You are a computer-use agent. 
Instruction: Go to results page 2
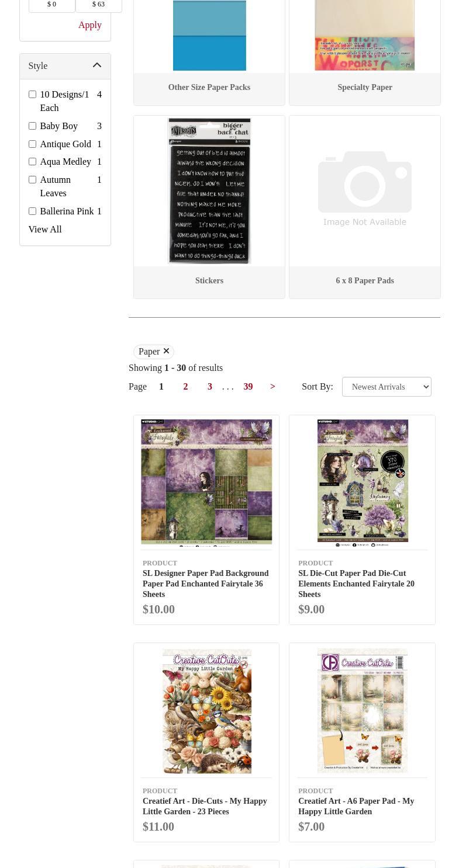[185, 386]
